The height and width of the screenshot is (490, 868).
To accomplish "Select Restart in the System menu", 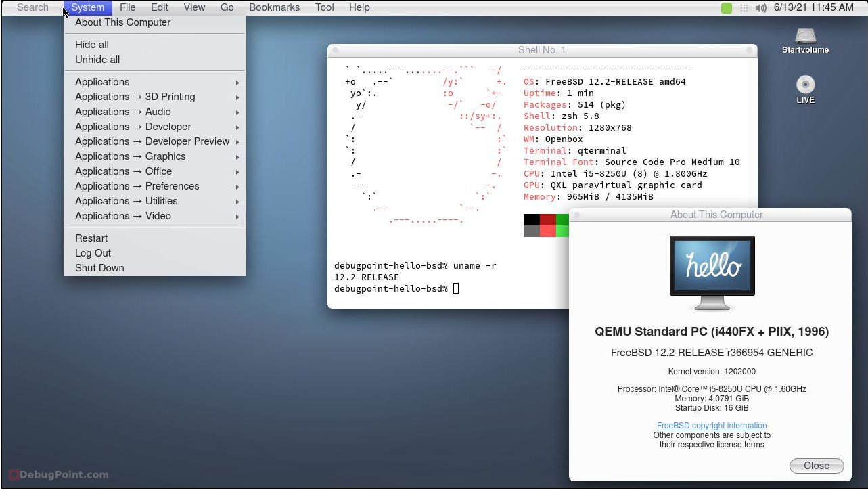I will [x=155, y=238].
